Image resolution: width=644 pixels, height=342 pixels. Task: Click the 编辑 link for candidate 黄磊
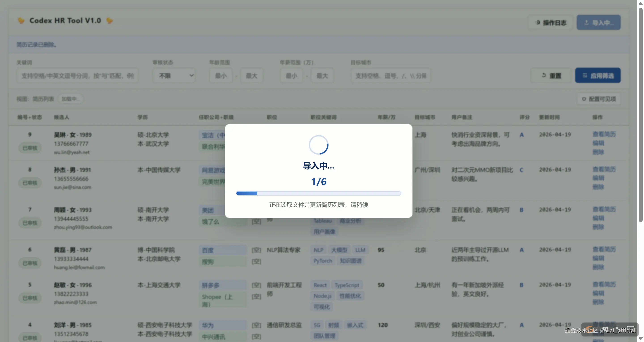599,258
